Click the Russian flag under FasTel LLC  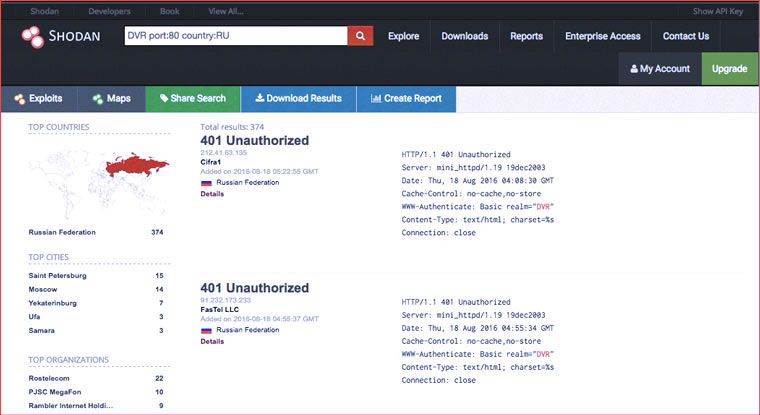206,330
